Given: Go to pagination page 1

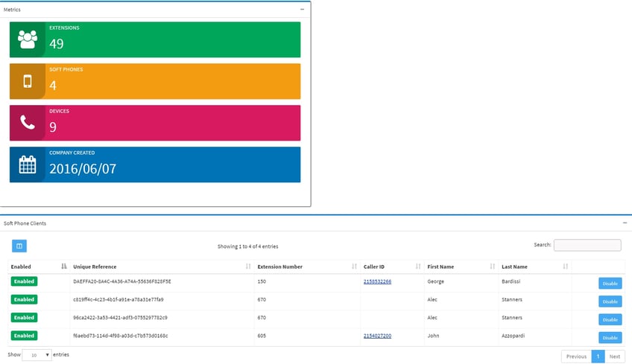Looking at the screenshot, I should point(598,357).
